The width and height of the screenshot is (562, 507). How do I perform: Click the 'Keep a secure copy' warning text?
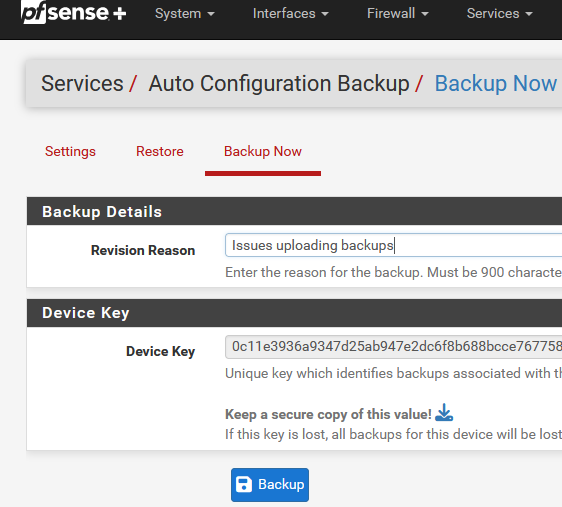[x=328, y=414]
